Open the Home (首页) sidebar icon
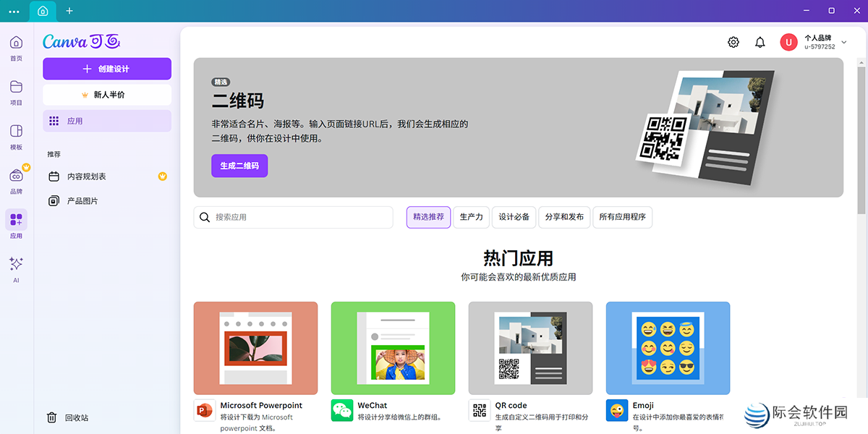 click(16, 43)
